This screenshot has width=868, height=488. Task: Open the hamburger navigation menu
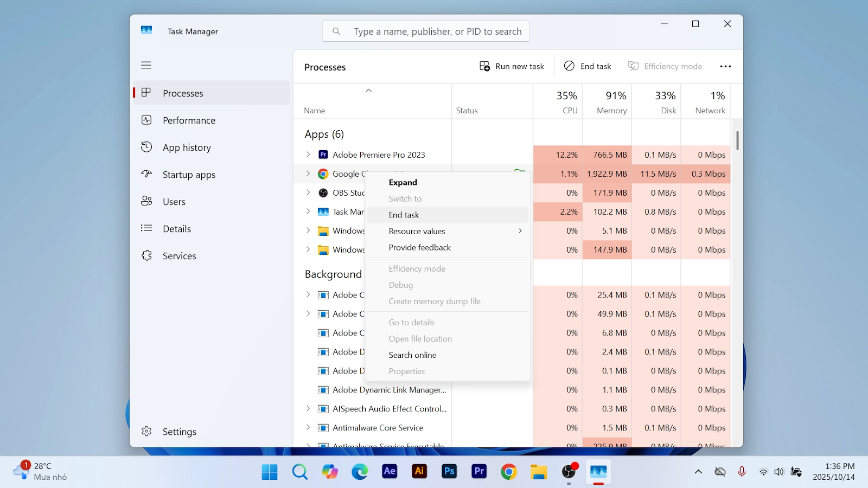146,65
